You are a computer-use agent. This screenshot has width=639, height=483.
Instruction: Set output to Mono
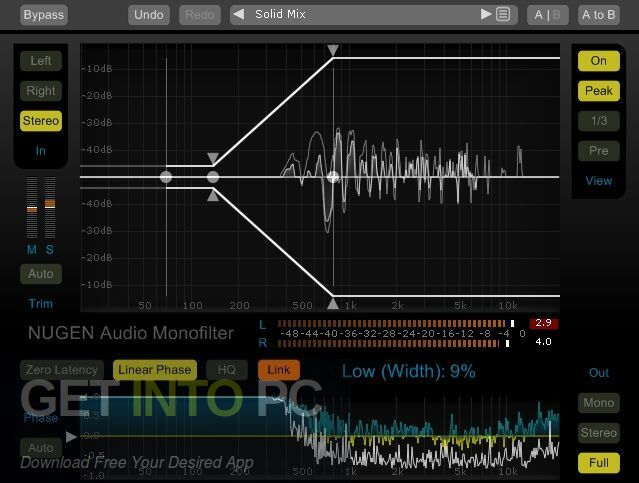click(599, 403)
